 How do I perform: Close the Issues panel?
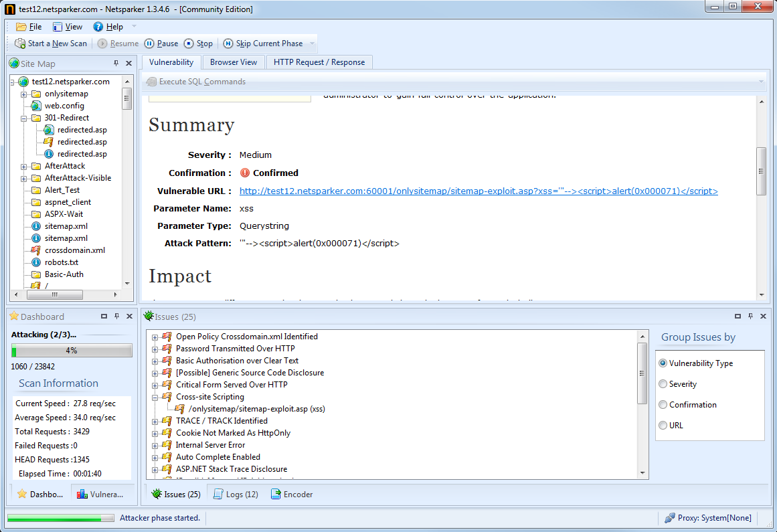click(x=763, y=316)
